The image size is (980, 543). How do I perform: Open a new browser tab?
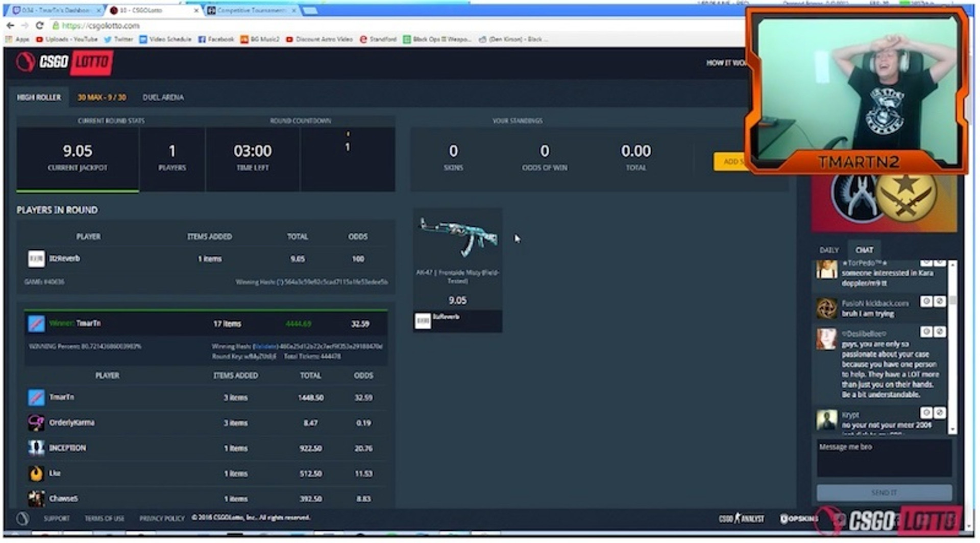point(310,10)
